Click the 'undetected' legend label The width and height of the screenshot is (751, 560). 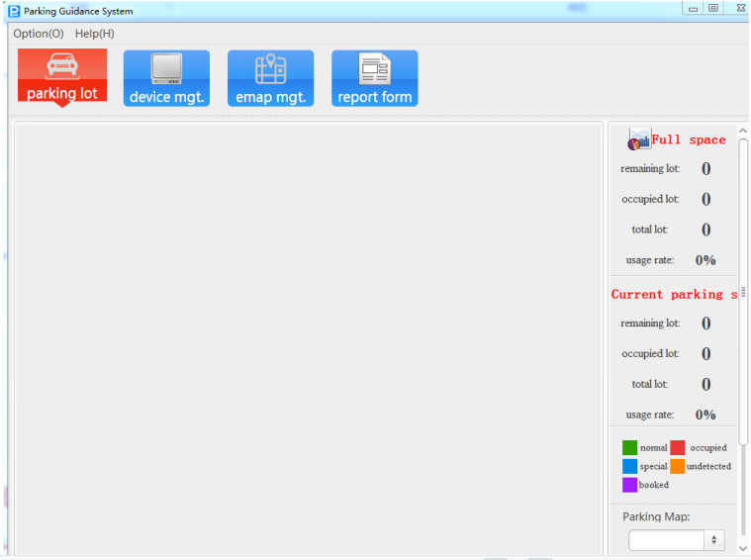click(x=708, y=466)
